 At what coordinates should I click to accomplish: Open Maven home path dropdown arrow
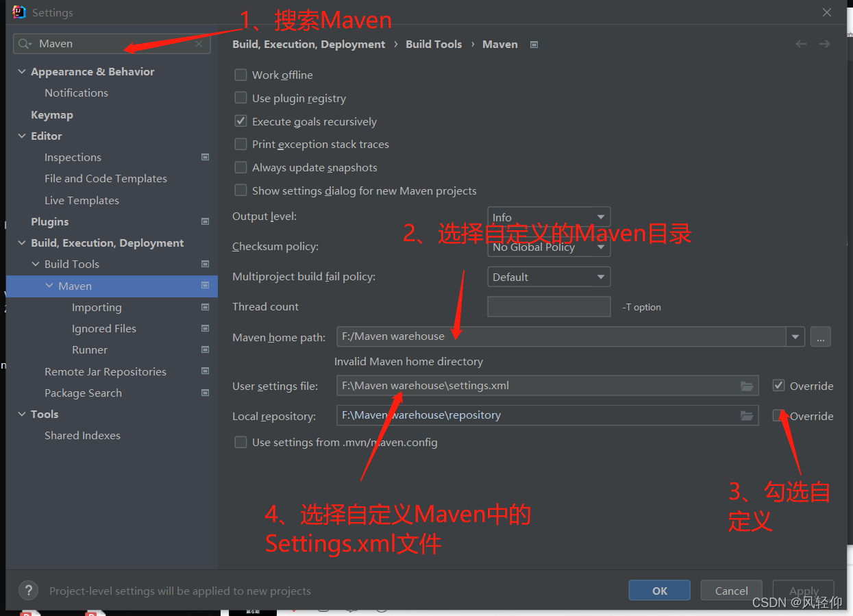[795, 336]
